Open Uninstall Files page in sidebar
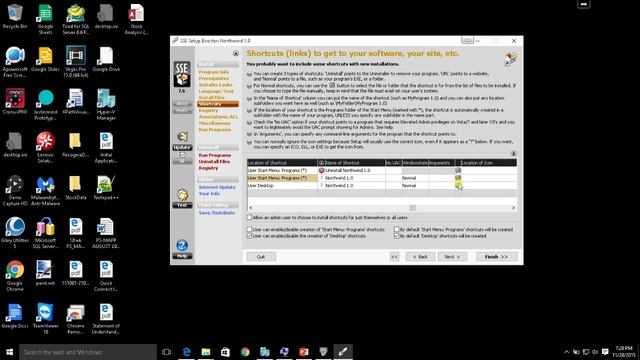 (x=214, y=162)
